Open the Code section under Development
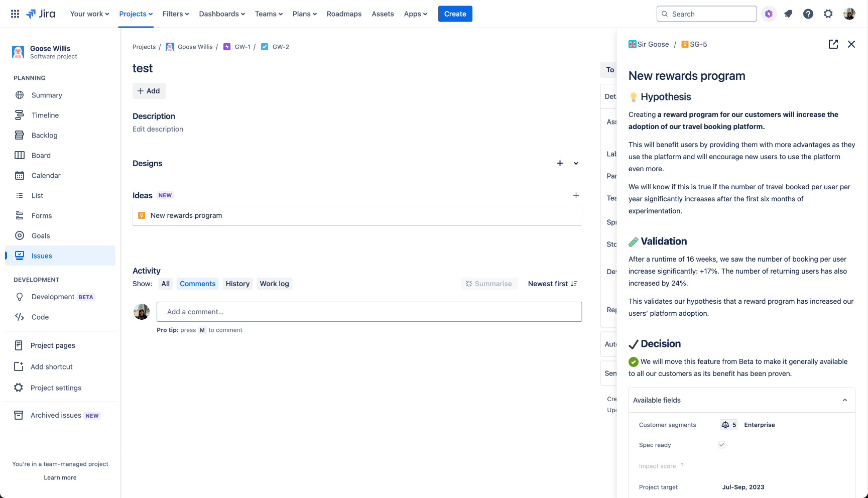The image size is (868, 498). [x=40, y=317]
